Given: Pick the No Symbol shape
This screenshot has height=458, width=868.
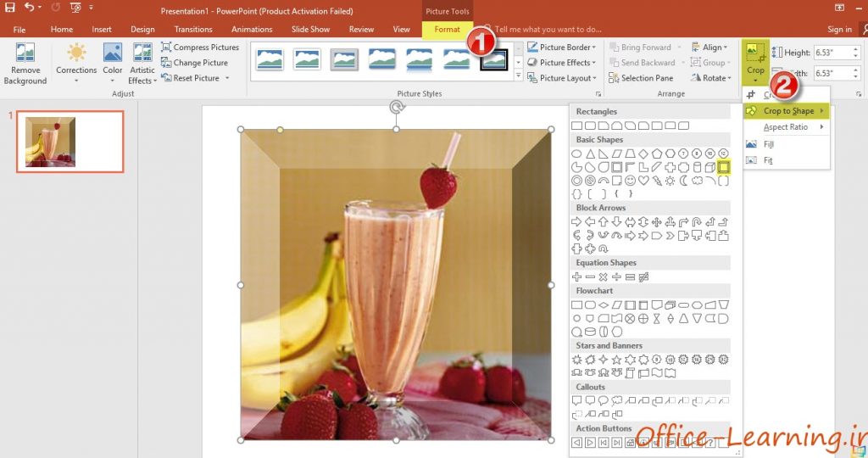Looking at the screenshot, I should tap(590, 181).
